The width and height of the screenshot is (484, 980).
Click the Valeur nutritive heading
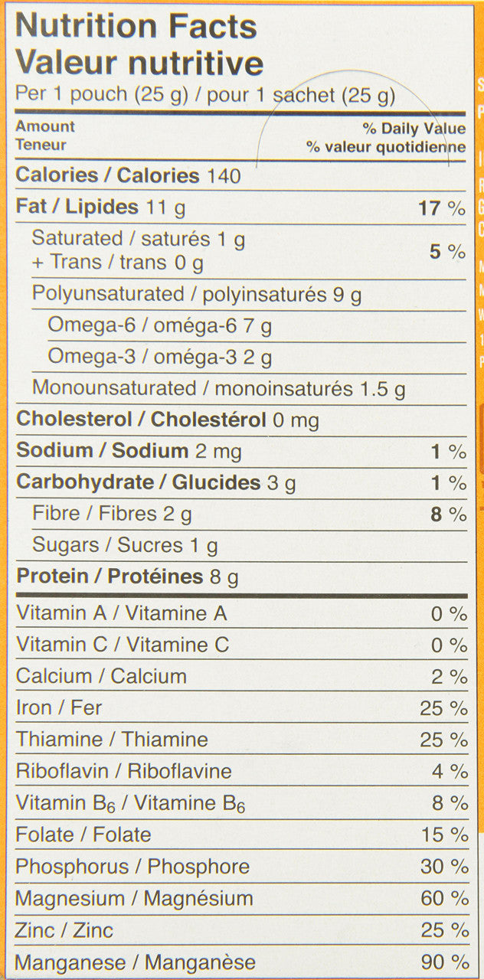coord(139,63)
